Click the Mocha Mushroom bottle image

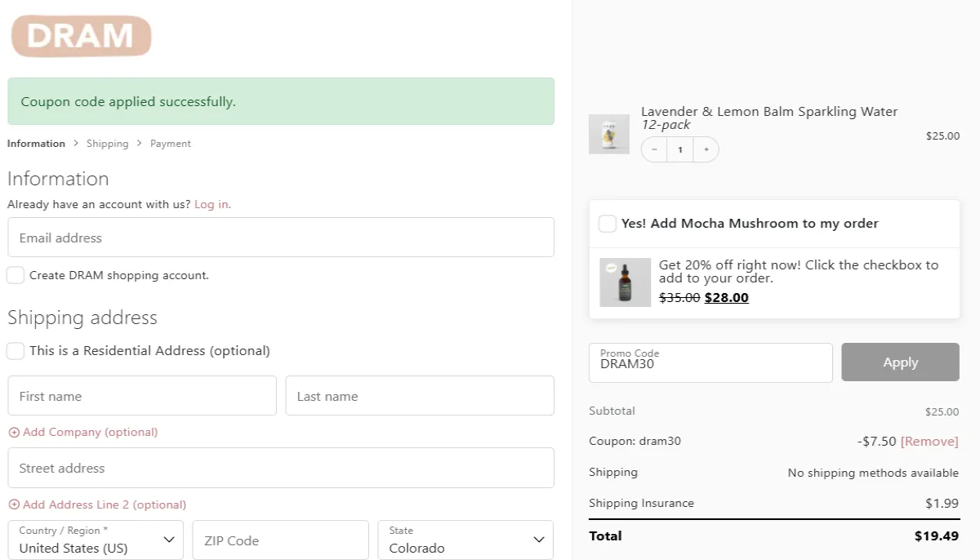625,282
